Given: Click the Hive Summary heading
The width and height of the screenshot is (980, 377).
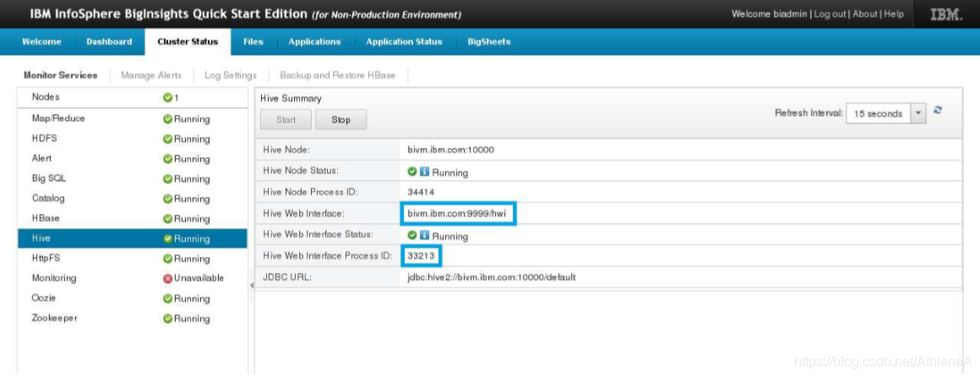Looking at the screenshot, I should (x=291, y=98).
